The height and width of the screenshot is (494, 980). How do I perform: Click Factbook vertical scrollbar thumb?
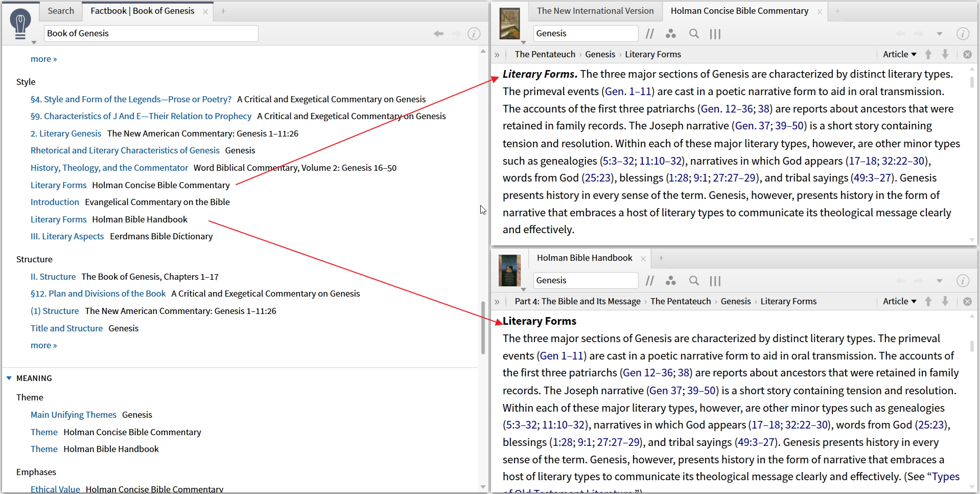point(483,328)
